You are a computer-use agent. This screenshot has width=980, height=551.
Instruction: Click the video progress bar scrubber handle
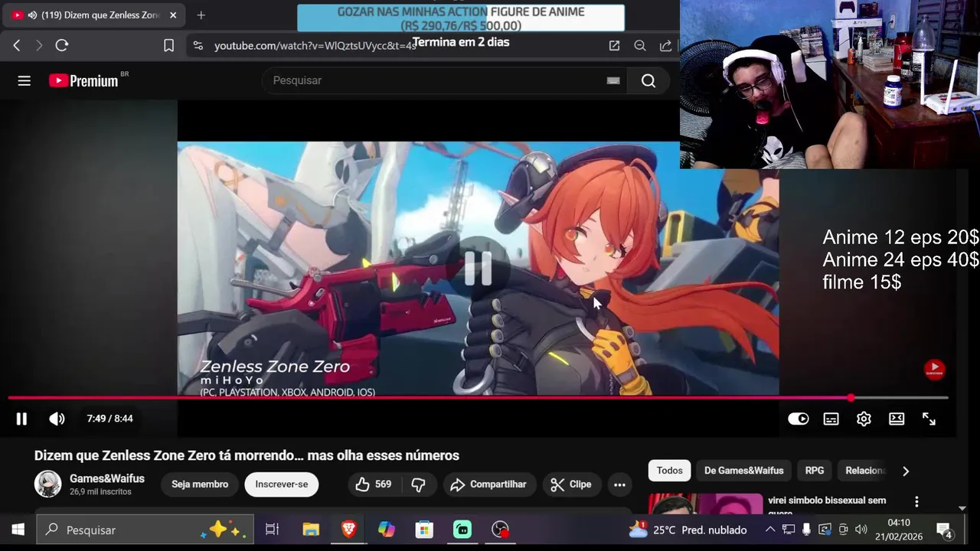pos(851,398)
